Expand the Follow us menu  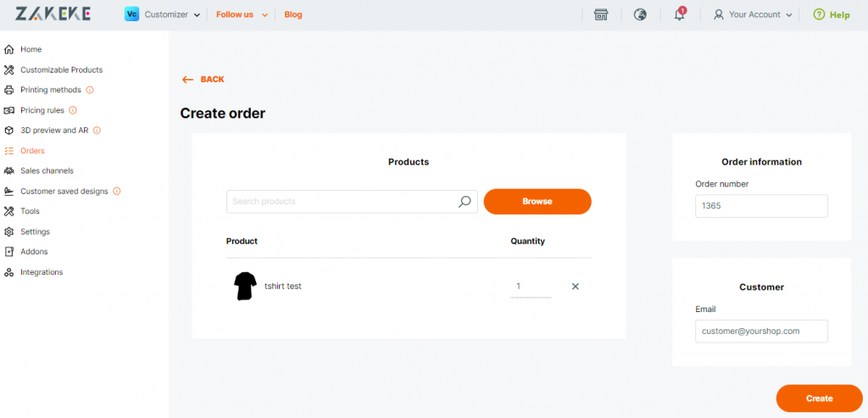coord(242,15)
